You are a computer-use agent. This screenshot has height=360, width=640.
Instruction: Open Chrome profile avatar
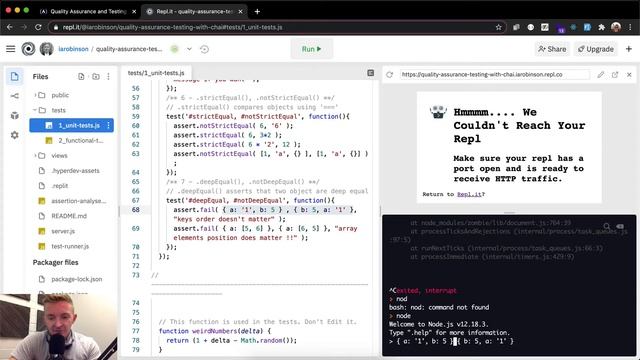pyautogui.click(x=616, y=27)
